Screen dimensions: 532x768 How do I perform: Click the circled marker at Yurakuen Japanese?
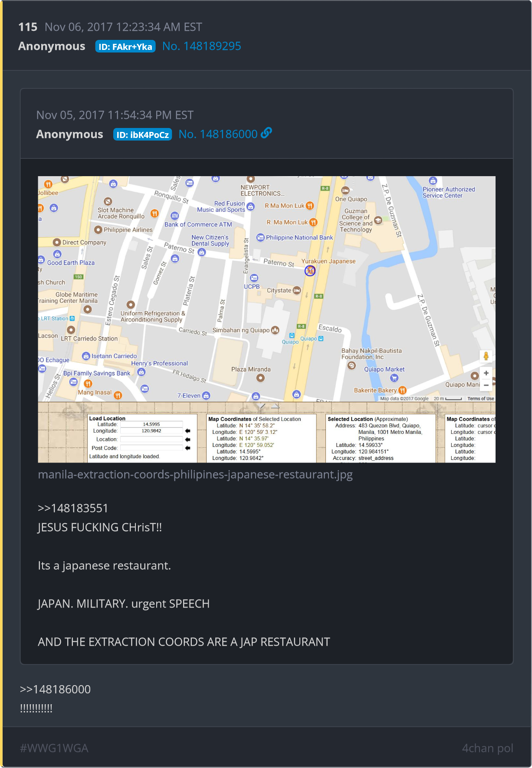[310, 271]
